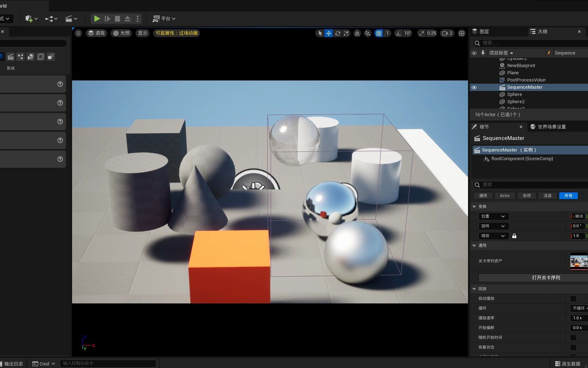Viewport: 588px width, 368px height.
Task: Activate the Rotate transform tool in viewport
Action: 338,33
